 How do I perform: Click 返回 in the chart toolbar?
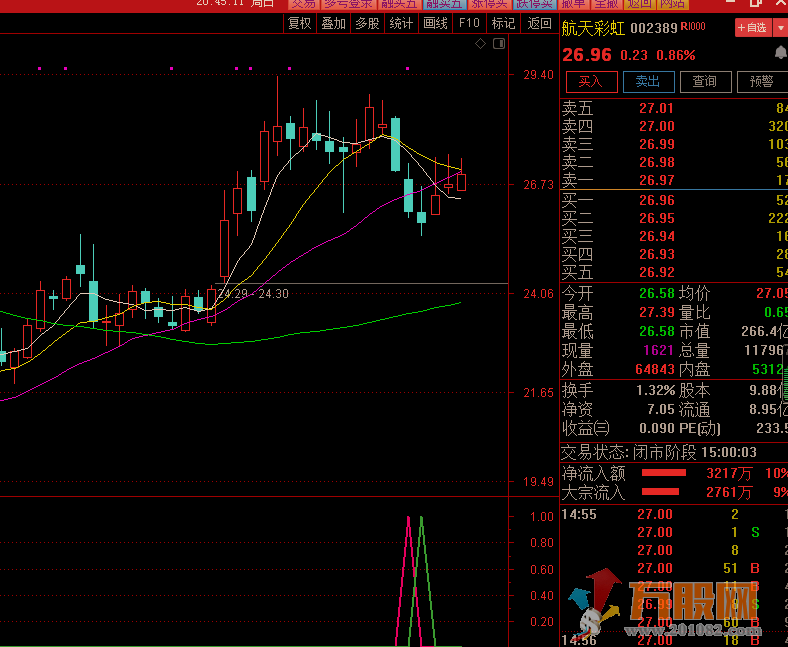(539, 23)
